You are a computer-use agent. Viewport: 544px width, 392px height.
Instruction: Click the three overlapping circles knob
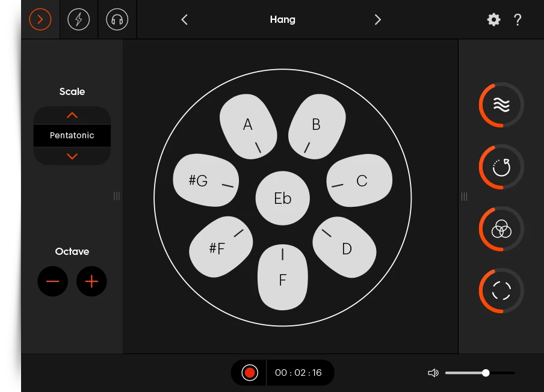tap(501, 229)
